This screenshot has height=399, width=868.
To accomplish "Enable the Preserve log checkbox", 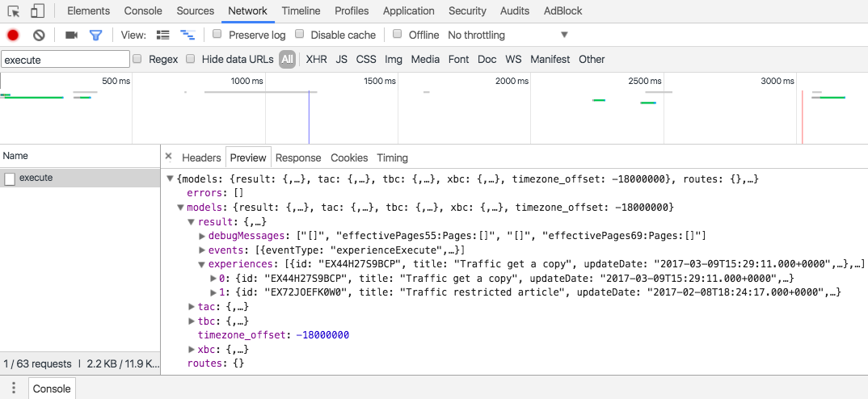I will [x=217, y=34].
